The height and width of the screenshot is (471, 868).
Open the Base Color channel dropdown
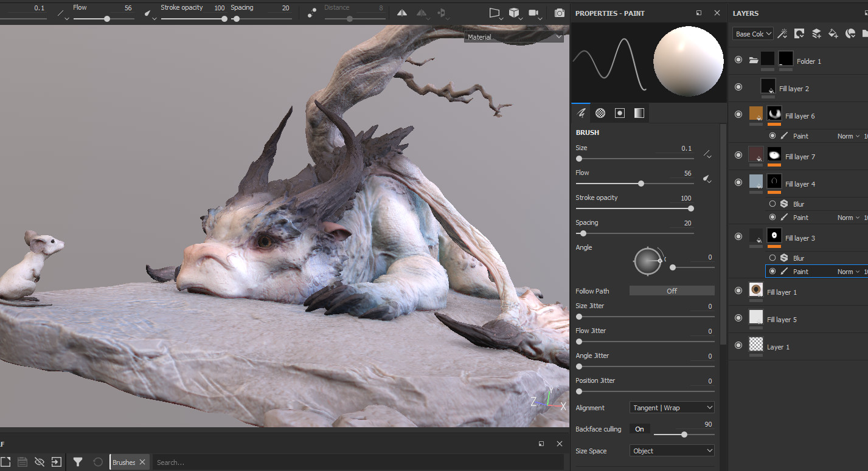[752, 33]
